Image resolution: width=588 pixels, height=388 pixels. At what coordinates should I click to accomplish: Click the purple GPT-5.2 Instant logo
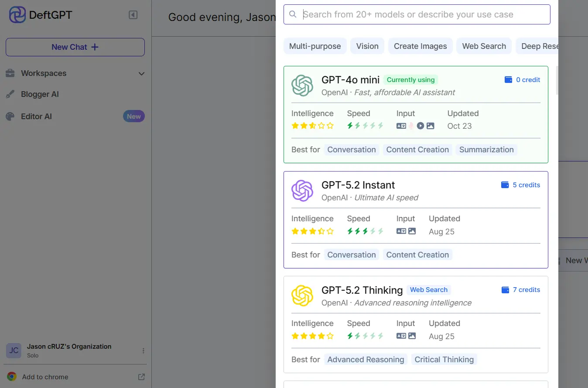(x=302, y=191)
